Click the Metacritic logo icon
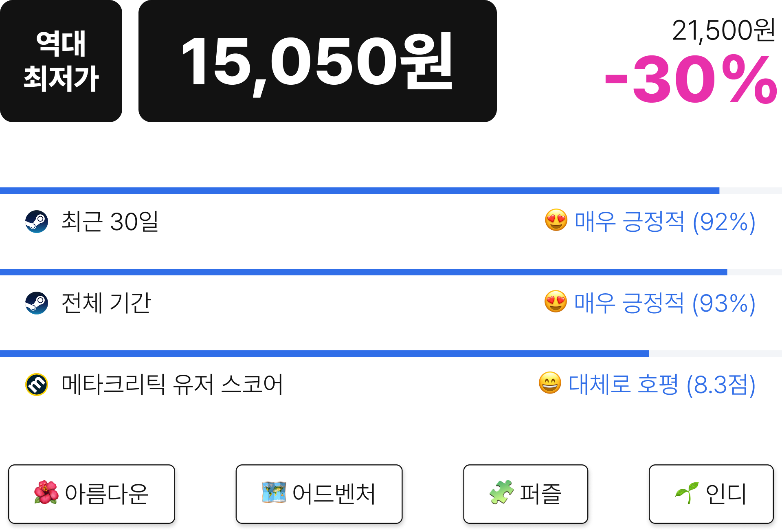Viewport: 782px width, 532px height. [x=37, y=385]
